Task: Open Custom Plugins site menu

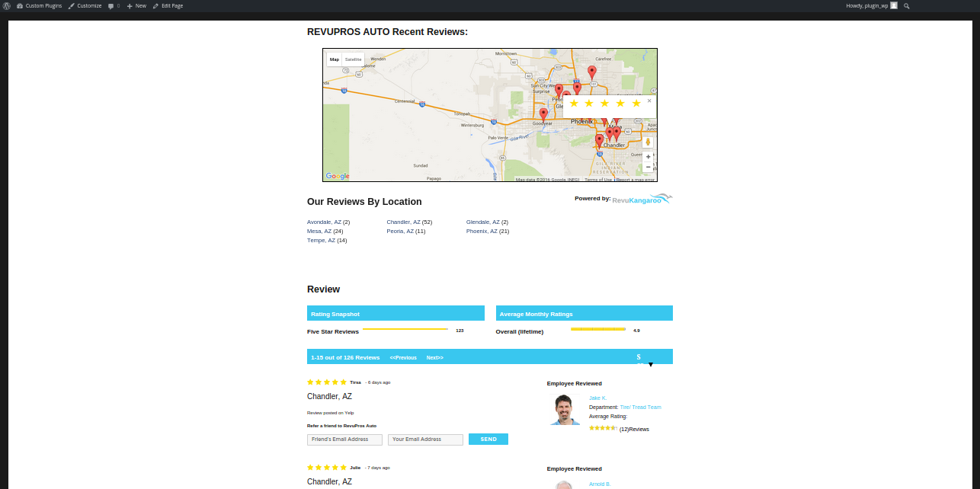Action: (x=40, y=5)
